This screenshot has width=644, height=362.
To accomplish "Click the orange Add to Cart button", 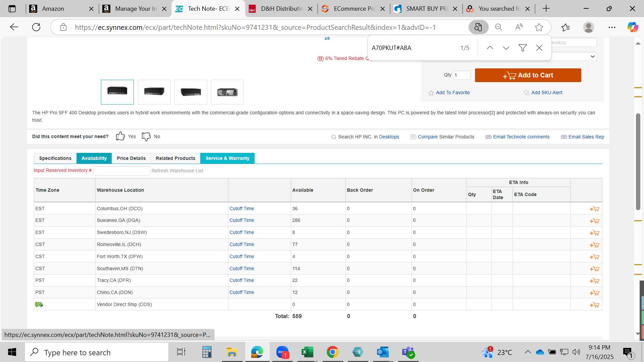I will (x=528, y=75).
